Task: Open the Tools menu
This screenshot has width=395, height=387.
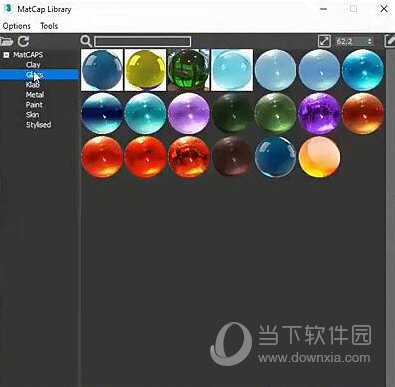Action: click(49, 26)
